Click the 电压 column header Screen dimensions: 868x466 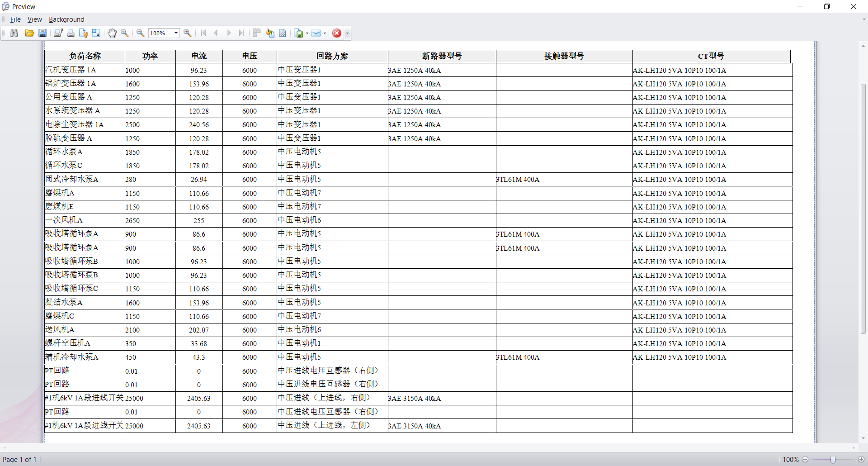coord(250,56)
